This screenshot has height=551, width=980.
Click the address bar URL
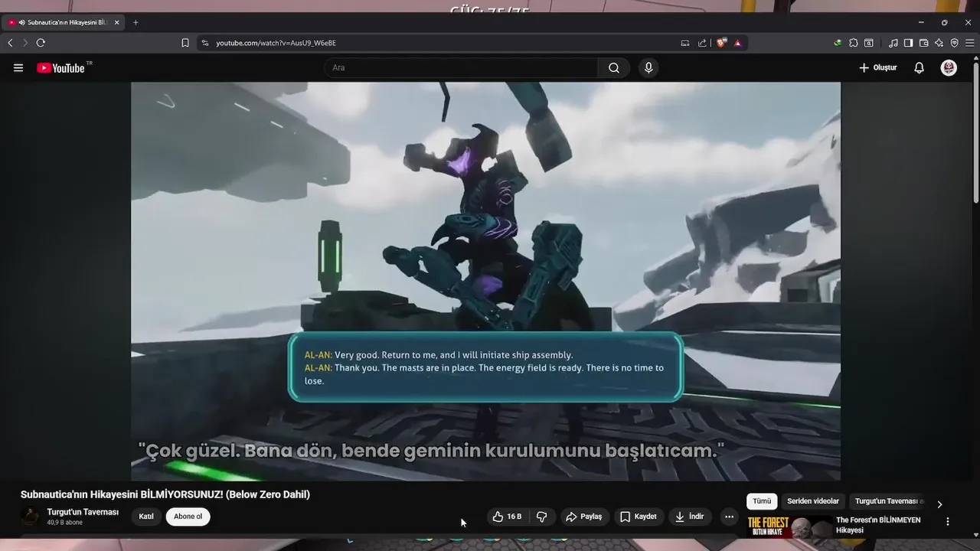[x=276, y=43]
